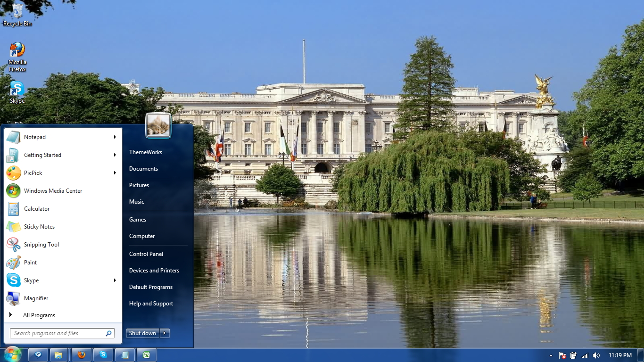This screenshot has height=362, width=644.
Task: Expand the Notepad jump list arrow
Action: [x=115, y=137]
